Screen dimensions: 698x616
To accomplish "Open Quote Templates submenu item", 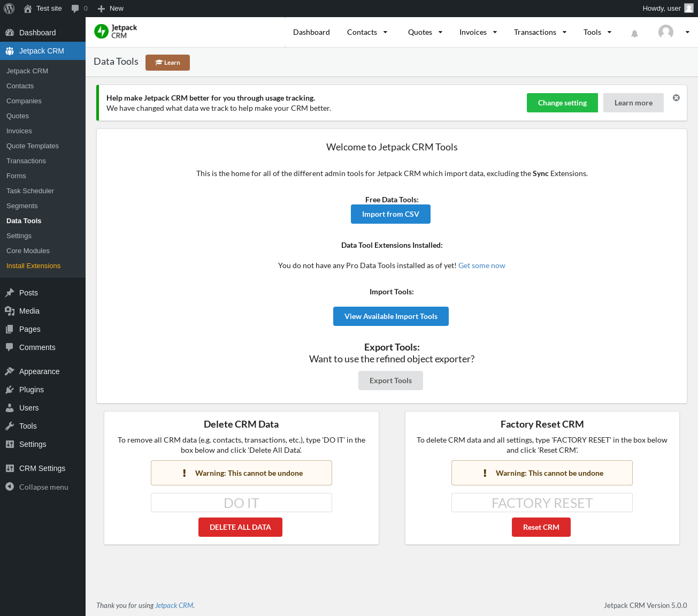I will coord(43,146).
